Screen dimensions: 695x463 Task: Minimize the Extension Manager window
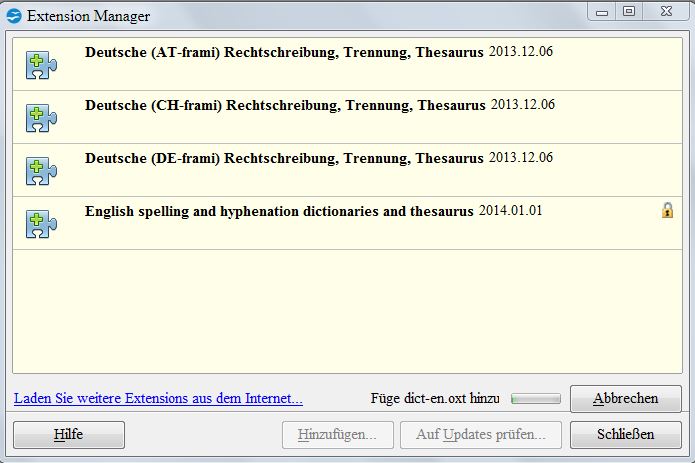click(x=602, y=12)
